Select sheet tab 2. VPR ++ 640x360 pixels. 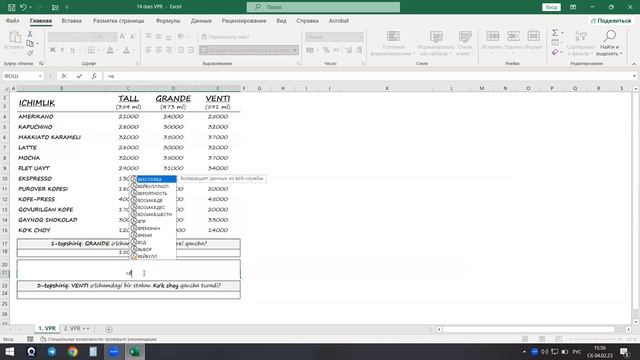pos(76,328)
